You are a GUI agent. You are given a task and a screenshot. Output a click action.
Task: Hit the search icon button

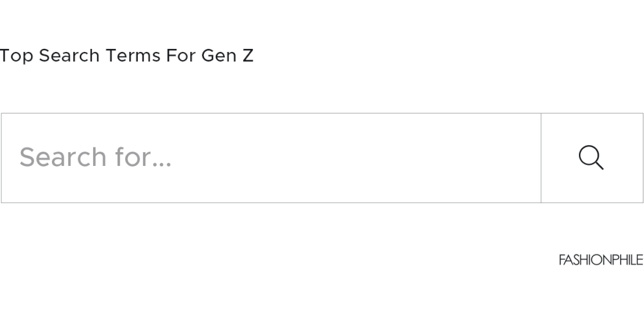591,158
